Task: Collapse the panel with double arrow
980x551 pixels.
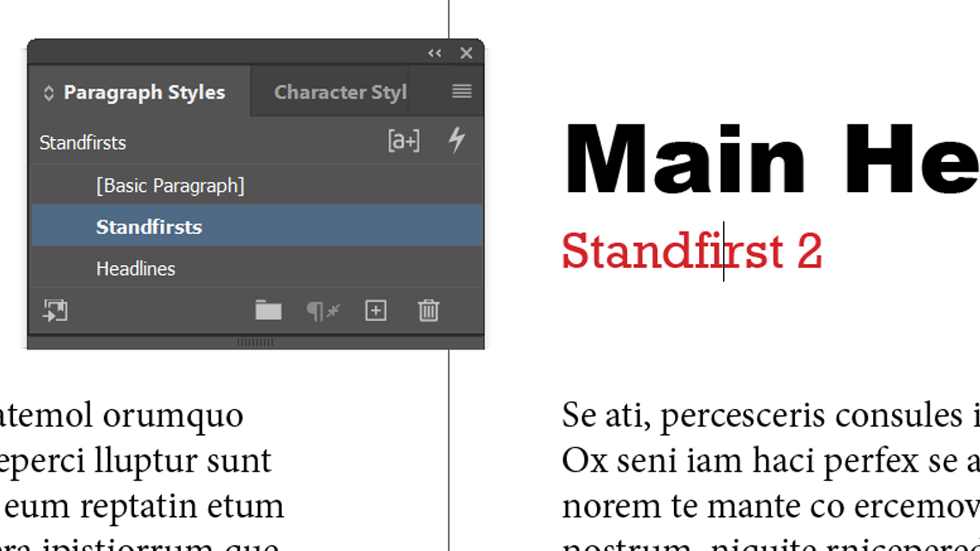Action: (x=434, y=53)
